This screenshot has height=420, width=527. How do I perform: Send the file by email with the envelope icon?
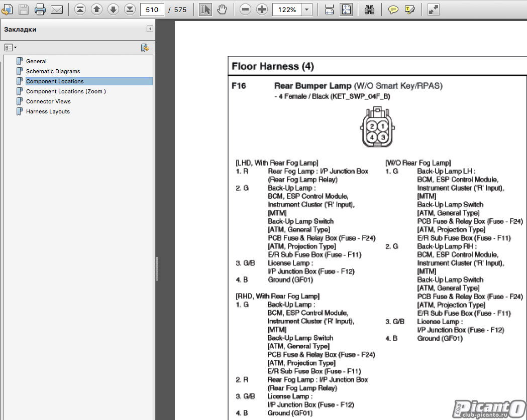click(57, 10)
